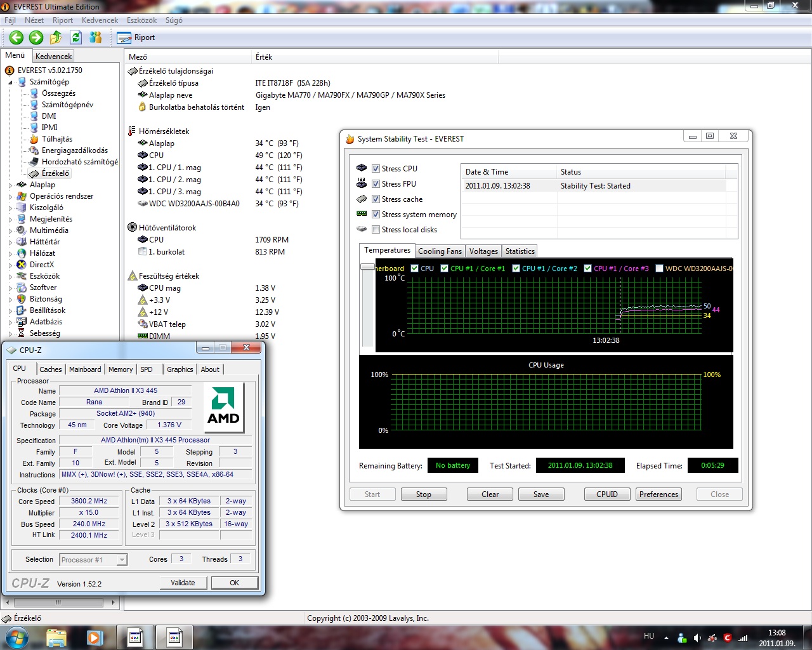Viewport: 812px width, 650px height.
Task: Open the media player taskbar icon
Action: pos(95,637)
